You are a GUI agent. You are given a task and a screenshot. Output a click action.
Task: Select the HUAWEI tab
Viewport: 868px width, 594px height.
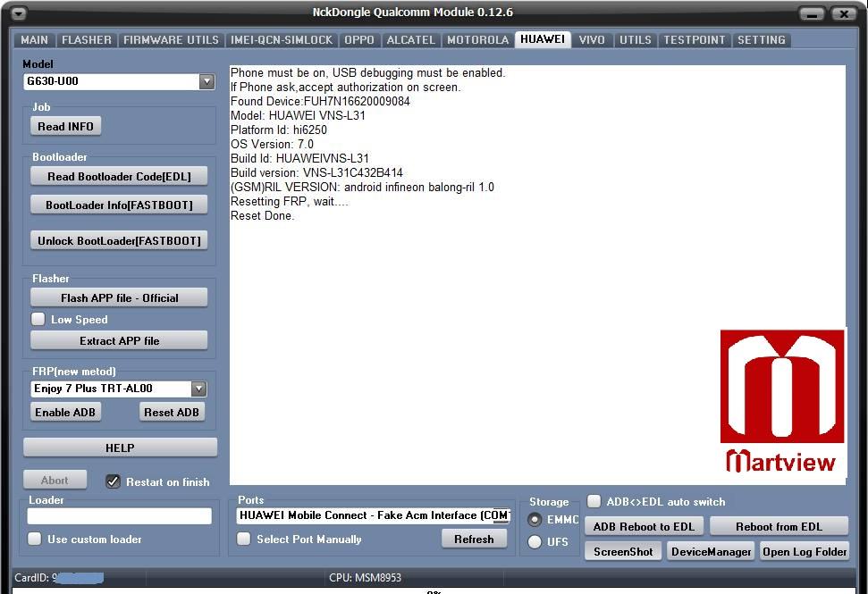click(x=543, y=39)
